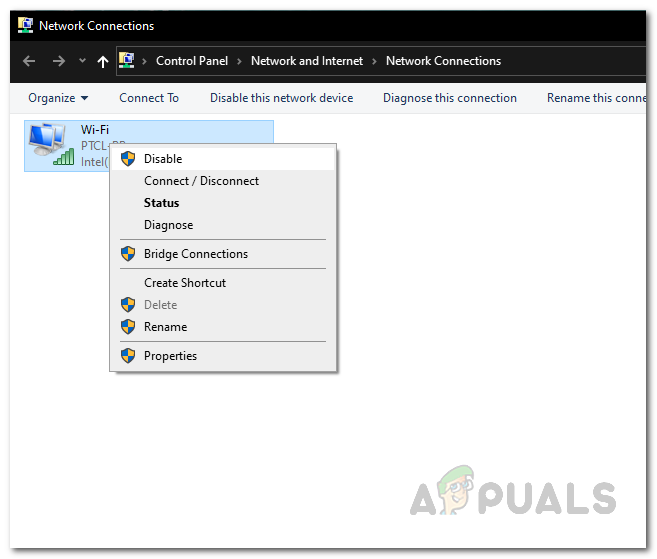657x559 pixels.
Task: Select Diagnose in the context menu
Action: tap(223, 225)
